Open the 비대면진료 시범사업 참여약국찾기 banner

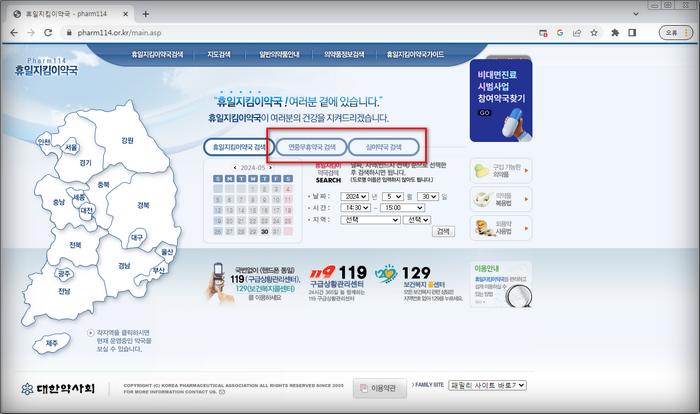(501, 100)
